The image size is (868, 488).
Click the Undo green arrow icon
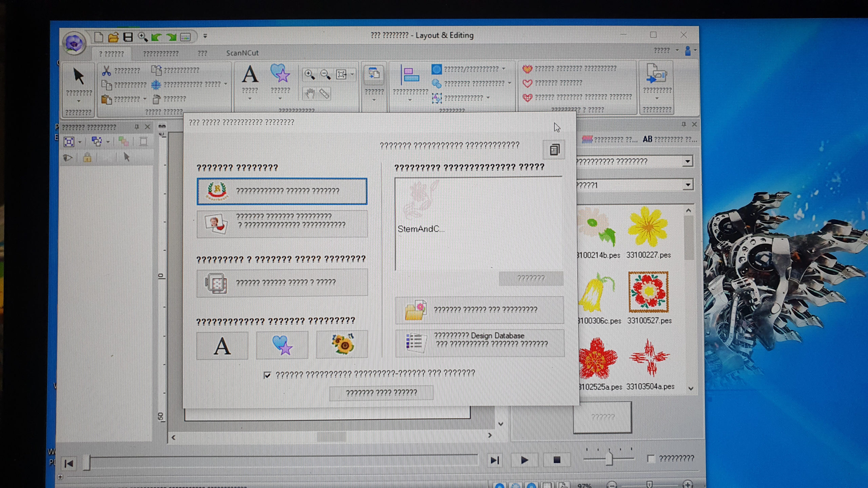coord(156,37)
